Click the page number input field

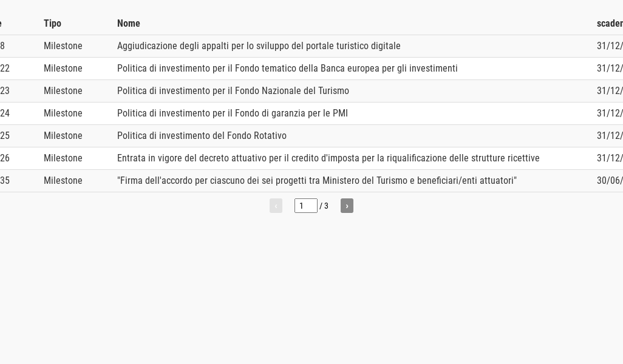305,206
